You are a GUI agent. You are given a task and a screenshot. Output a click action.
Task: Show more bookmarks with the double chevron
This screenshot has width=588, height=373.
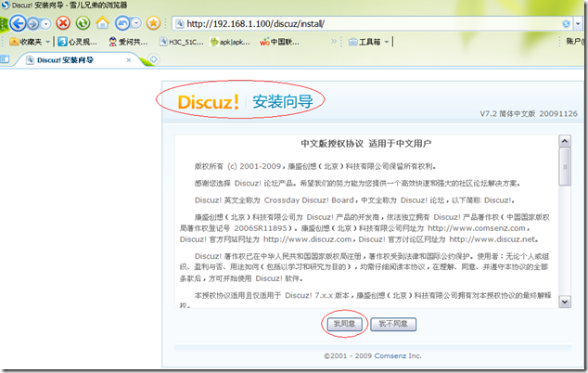click(334, 41)
